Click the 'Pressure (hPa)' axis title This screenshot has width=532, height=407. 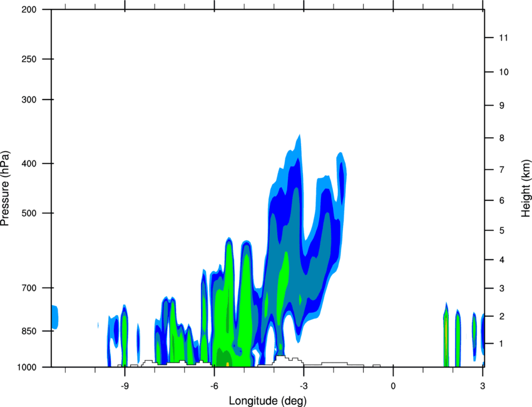click(5, 188)
